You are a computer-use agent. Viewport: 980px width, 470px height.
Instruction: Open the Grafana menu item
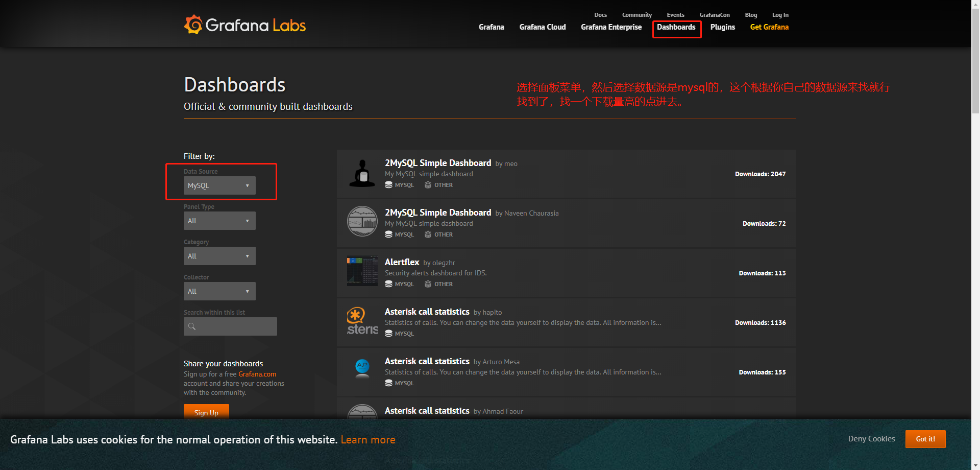492,27
